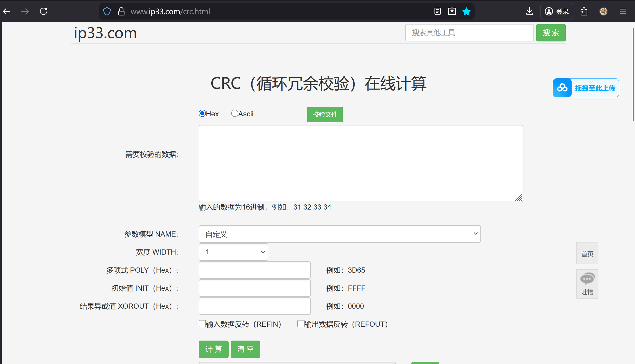Click the 初始值 INIT hex field
This screenshot has height=364, width=635.
pos(255,288)
